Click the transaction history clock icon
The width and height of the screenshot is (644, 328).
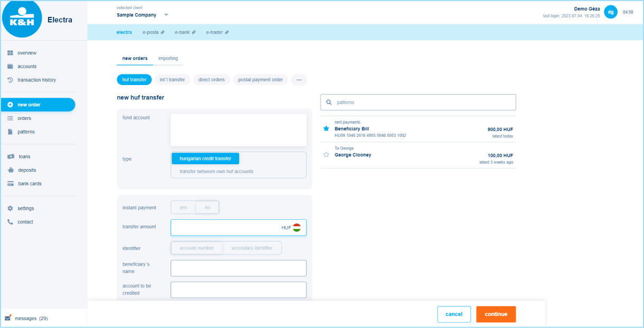(10, 80)
